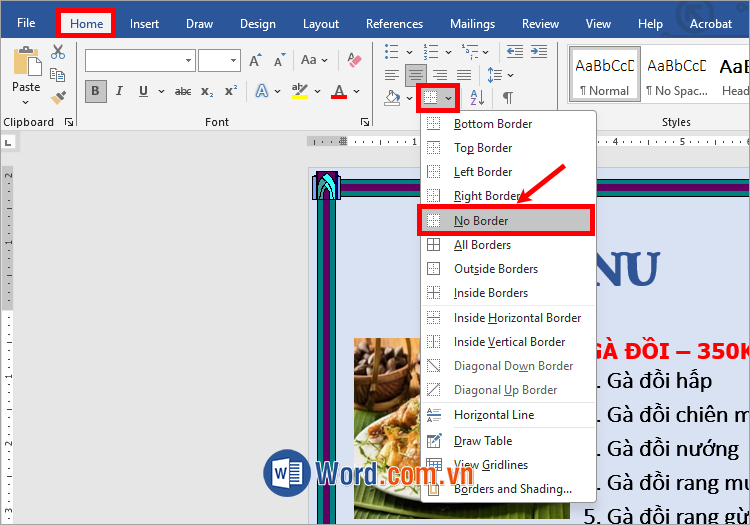
Task: Open the font size dropdown
Action: pyautogui.click(x=233, y=61)
